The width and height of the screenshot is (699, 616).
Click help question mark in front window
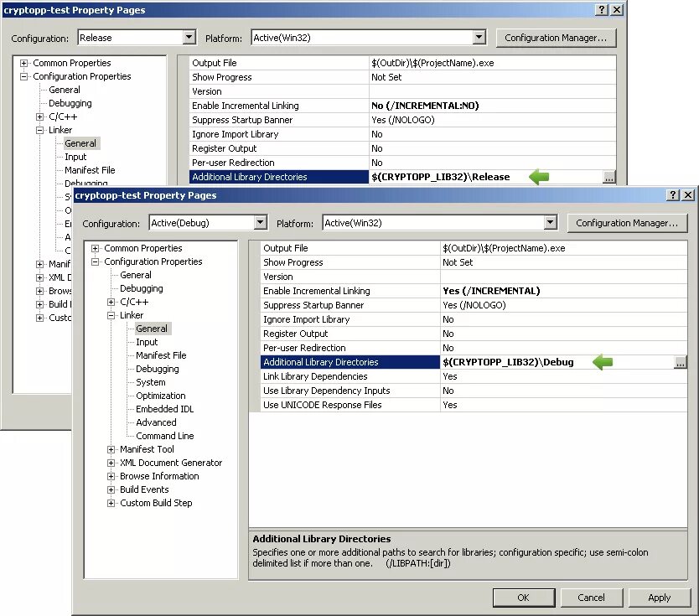coord(673,194)
